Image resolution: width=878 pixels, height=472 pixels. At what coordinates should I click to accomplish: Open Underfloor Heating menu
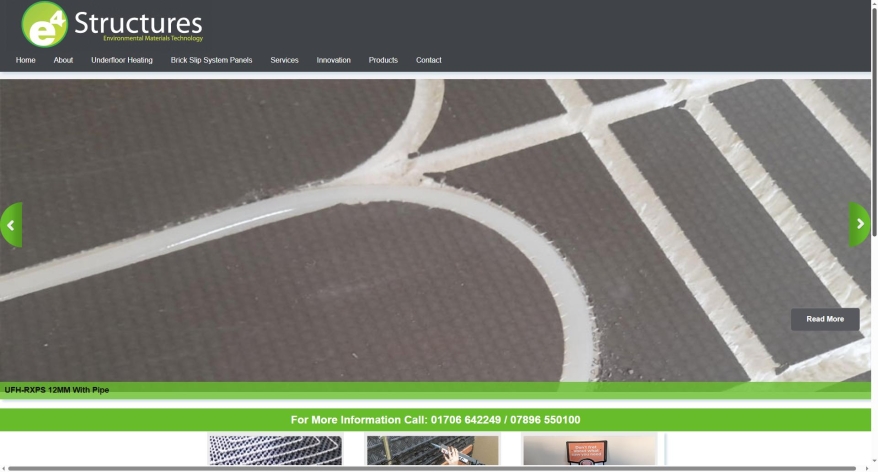click(x=122, y=60)
